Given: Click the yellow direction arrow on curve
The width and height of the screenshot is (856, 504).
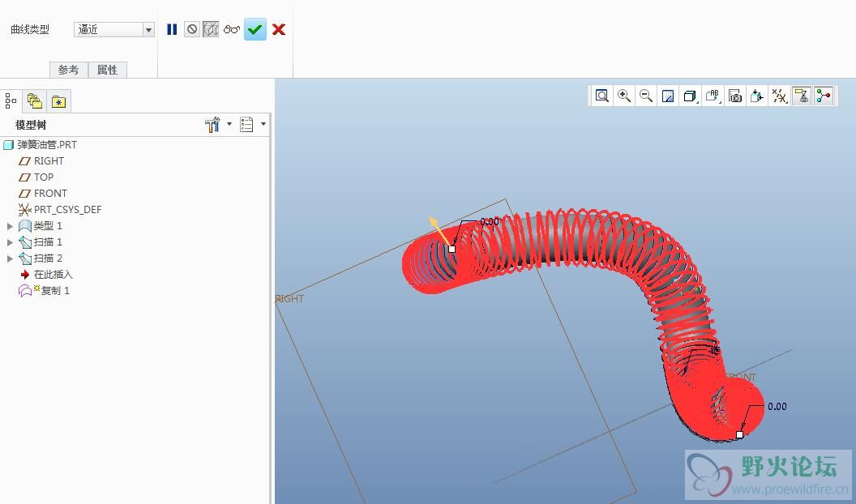Looking at the screenshot, I should point(439,230).
